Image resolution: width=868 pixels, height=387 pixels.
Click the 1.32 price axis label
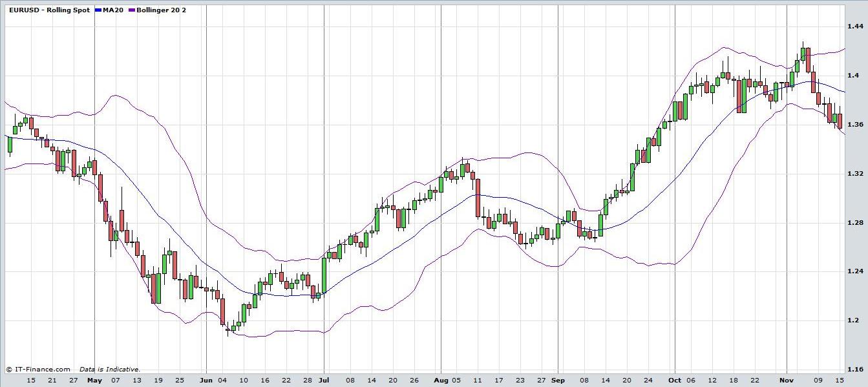click(x=855, y=173)
